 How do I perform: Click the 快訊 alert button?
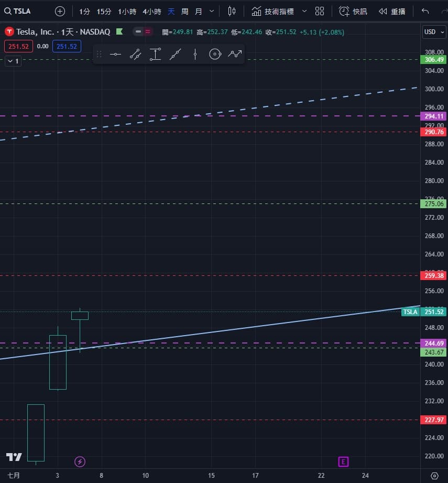coord(354,11)
